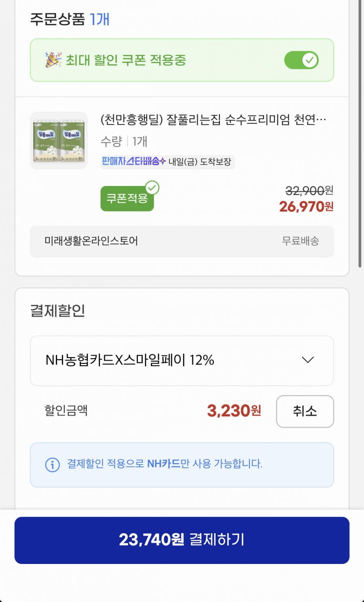Tap the discounted price 26,970원
Screen dimensions: 364x602
click(x=306, y=207)
